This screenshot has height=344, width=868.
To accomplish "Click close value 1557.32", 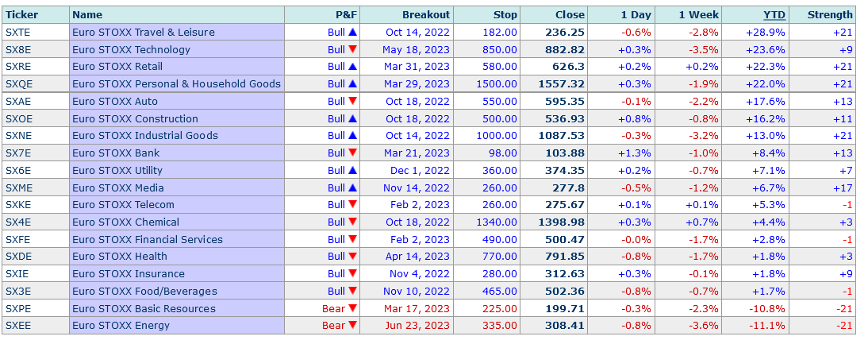I will click(x=561, y=83).
